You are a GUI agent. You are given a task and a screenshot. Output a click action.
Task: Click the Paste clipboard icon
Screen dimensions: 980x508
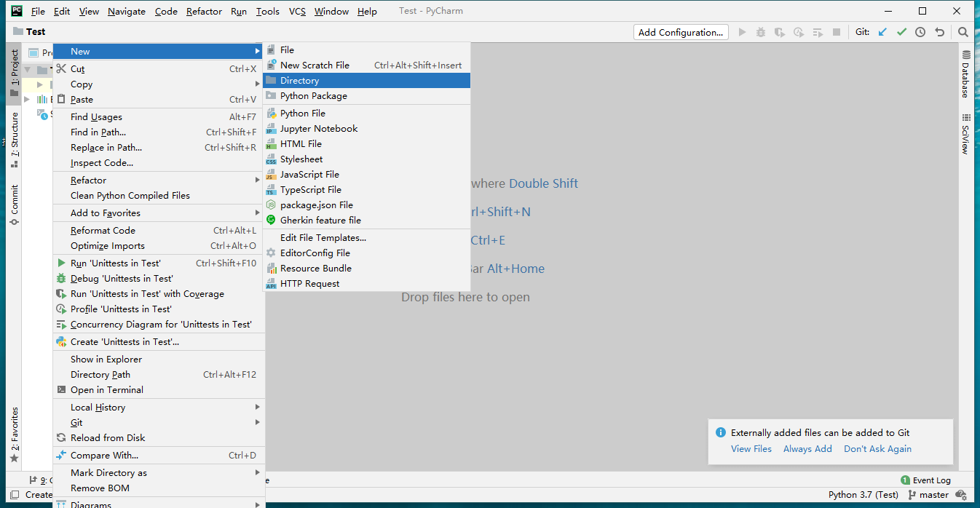click(x=61, y=100)
